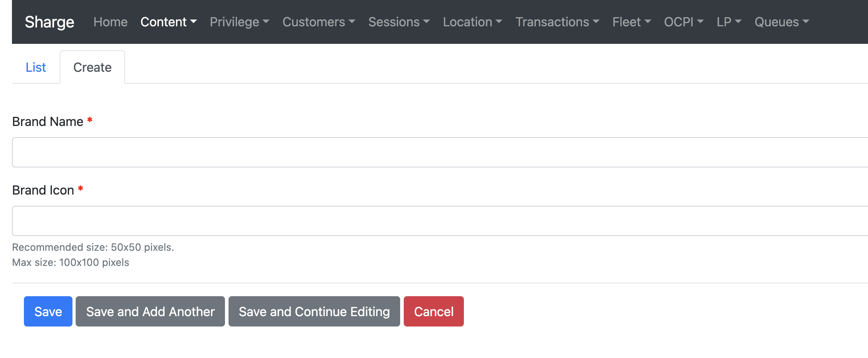This screenshot has width=868, height=358.
Task: Cancel the brand creation form
Action: pyautogui.click(x=434, y=311)
